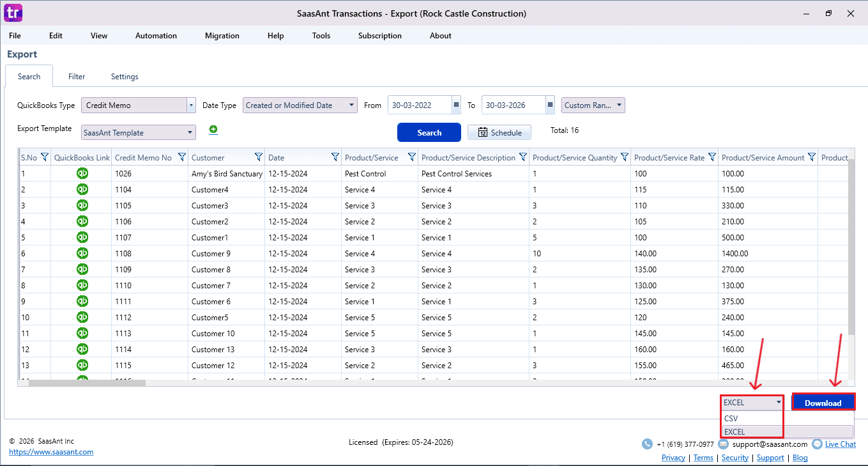Open the Automation menu
This screenshot has height=466, width=868.
[x=156, y=36]
